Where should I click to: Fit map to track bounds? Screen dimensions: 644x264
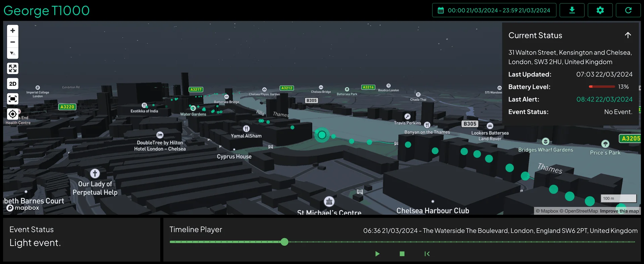(x=13, y=99)
